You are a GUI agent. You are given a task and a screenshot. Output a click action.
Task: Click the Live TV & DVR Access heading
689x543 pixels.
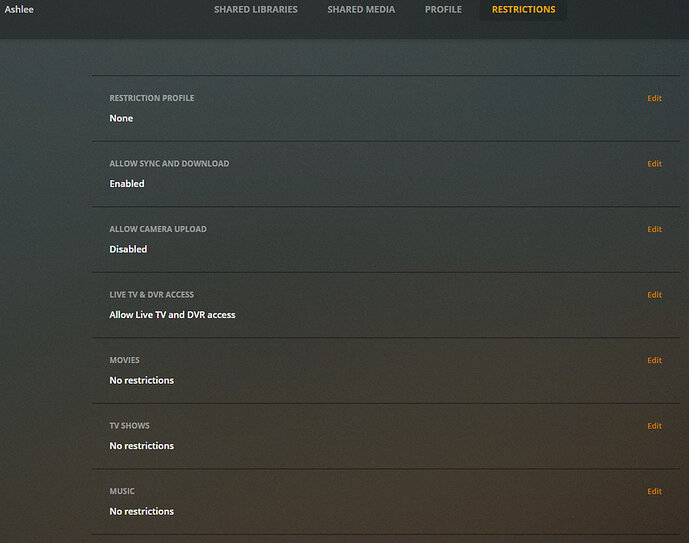coord(152,294)
